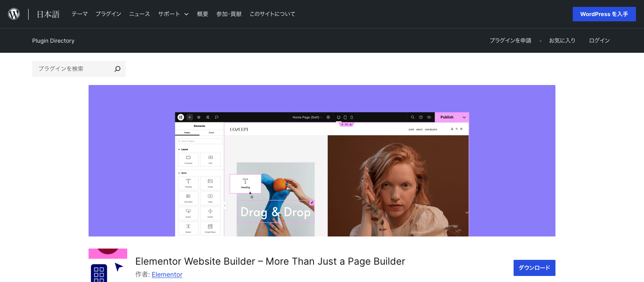Image resolution: width=644 pixels, height=282 pixels.
Task: Open the 概要 menu item
Action: click(202, 14)
